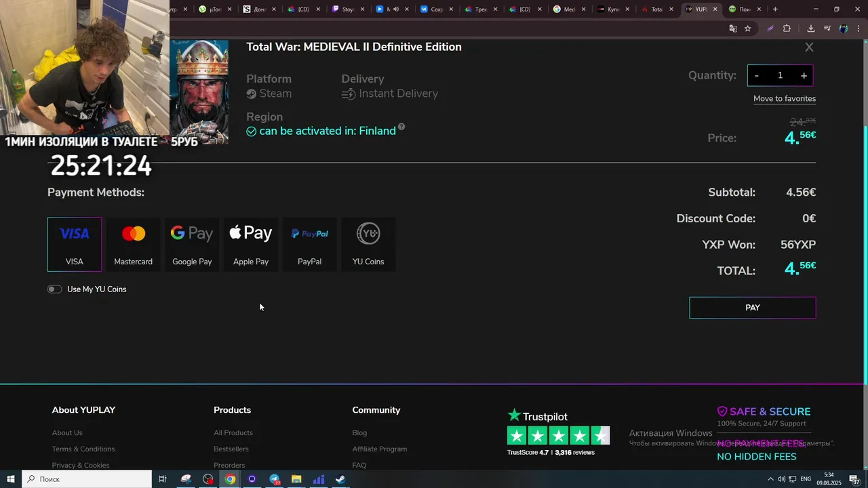This screenshot has width=868, height=488.
Task: Open browser profile avatar
Action: (844, 28)
